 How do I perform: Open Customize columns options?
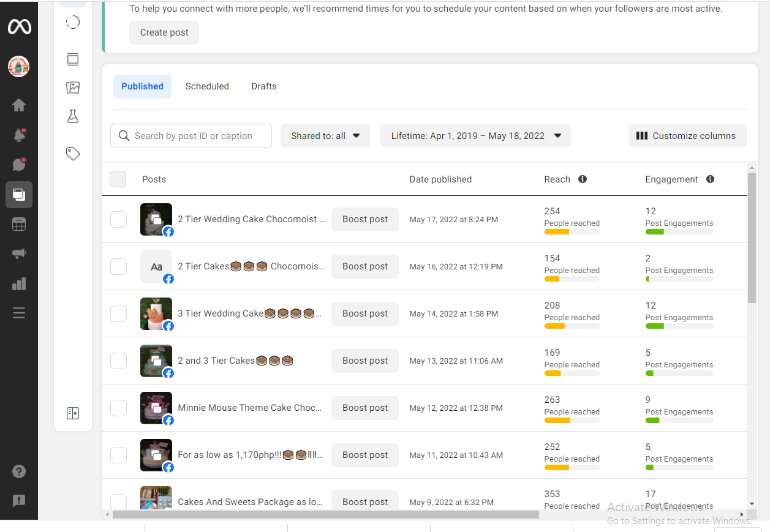pos(687,136)
